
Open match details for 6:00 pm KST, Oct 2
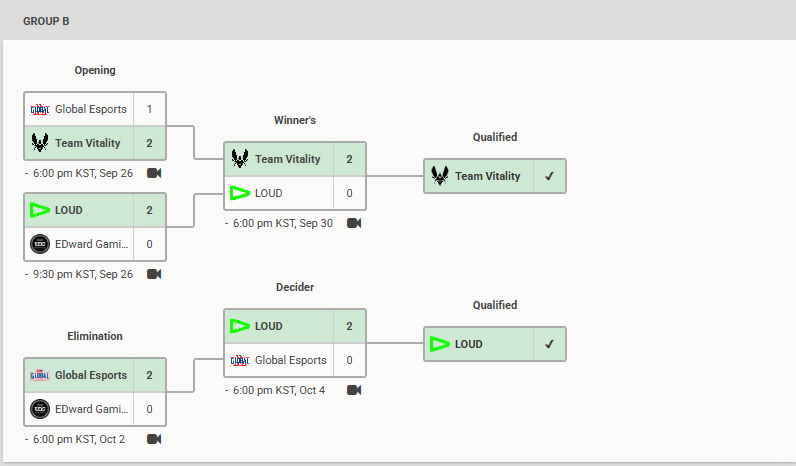[x=79, y=439]
